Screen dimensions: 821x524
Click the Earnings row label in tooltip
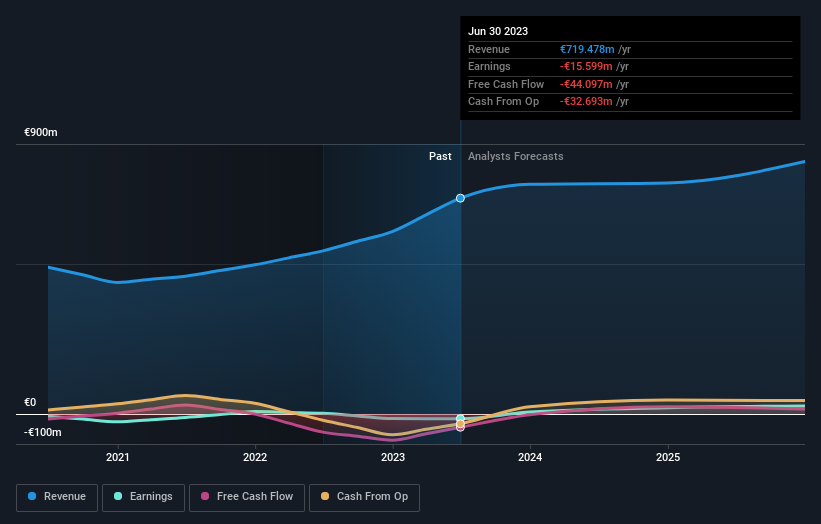[x=489, y=66]
